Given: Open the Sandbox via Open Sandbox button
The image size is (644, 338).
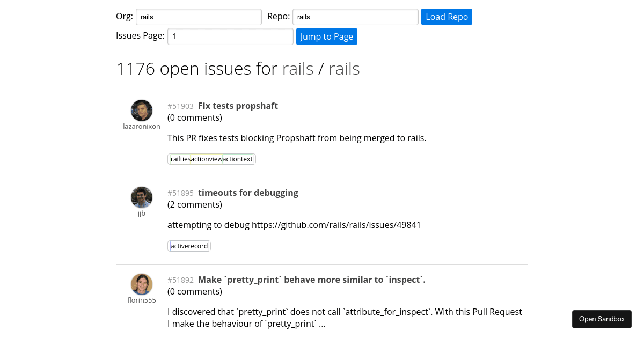Looking at the screenshot, I should click(x=602, y=319).
